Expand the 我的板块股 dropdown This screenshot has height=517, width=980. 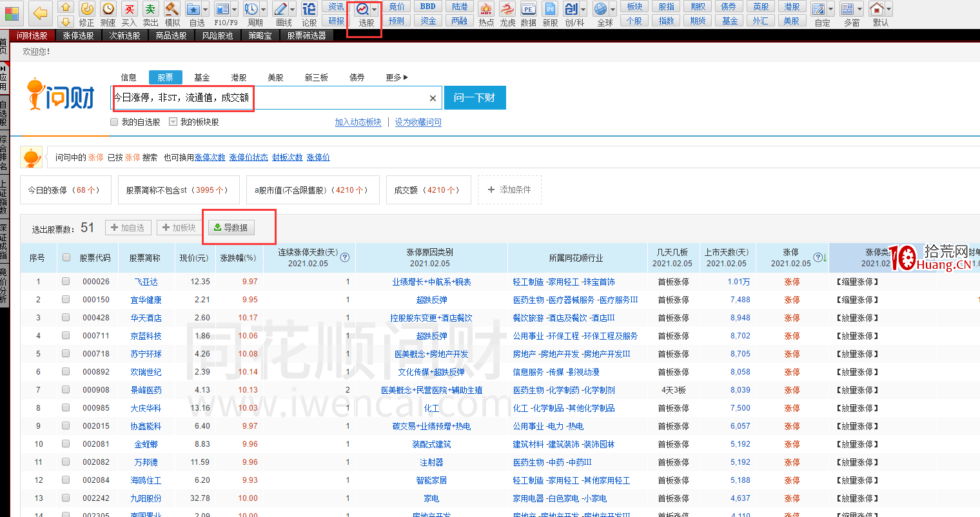[173, 122]
